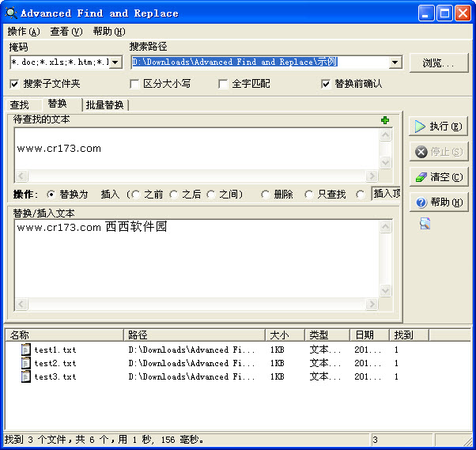Click left arrow of search text horizontal scrollbar
This screenshot has width=476, height=450.
click(x=21, y=176)
